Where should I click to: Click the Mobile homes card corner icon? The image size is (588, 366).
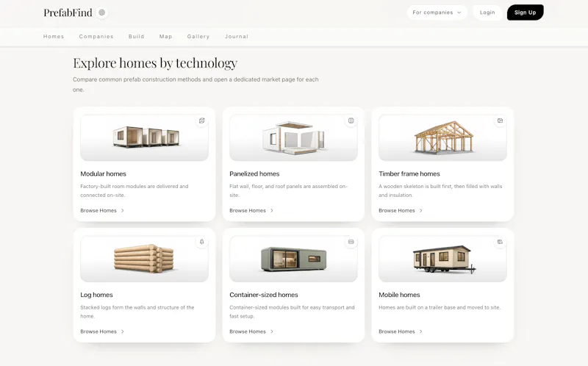point(500,242)
